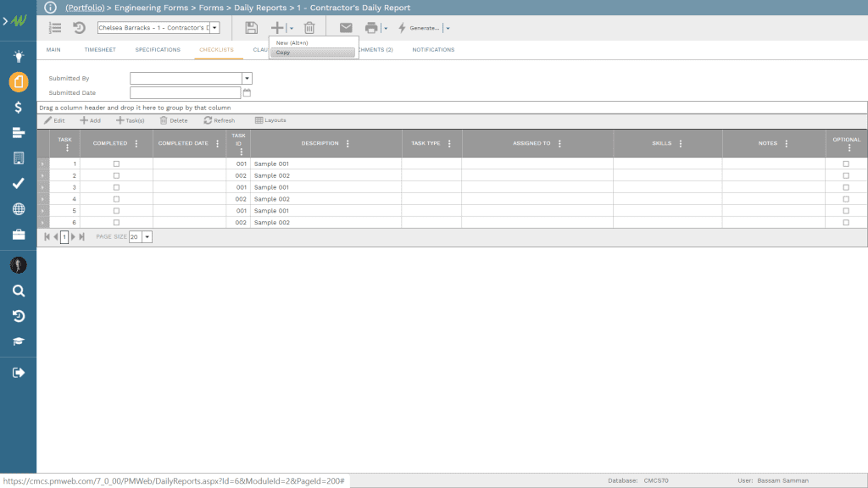
Task: Click the grid Edit button
Action: coord(55,120)
